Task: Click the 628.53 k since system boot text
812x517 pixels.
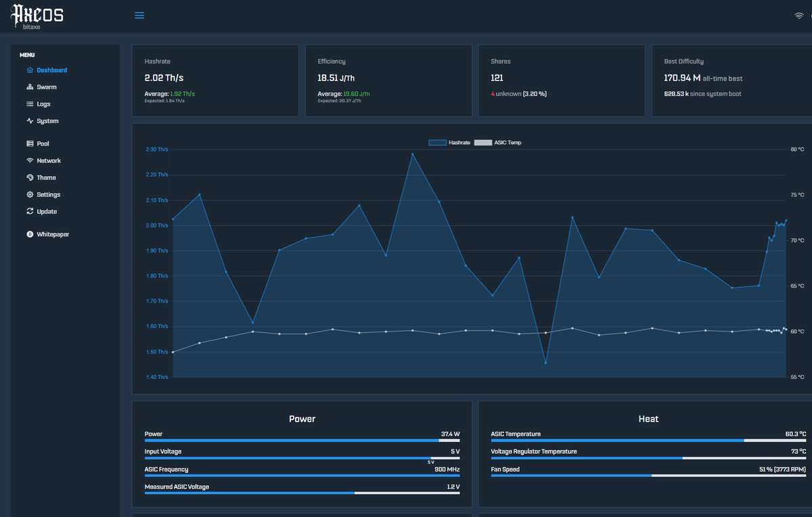Action: (x=702, y=94)
